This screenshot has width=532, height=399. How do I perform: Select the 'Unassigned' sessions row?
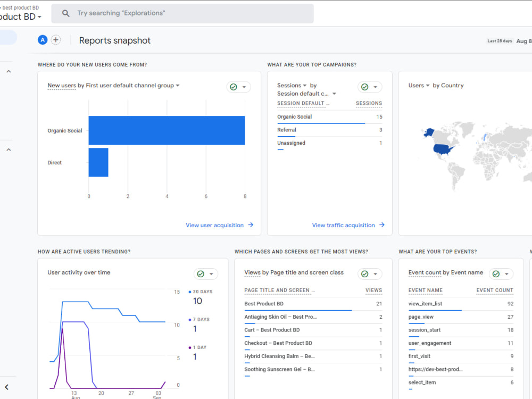tap(329, 144)
